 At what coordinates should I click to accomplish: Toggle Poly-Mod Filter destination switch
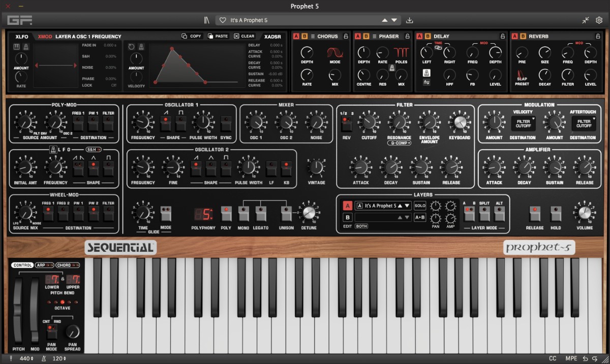coord(108,123)
